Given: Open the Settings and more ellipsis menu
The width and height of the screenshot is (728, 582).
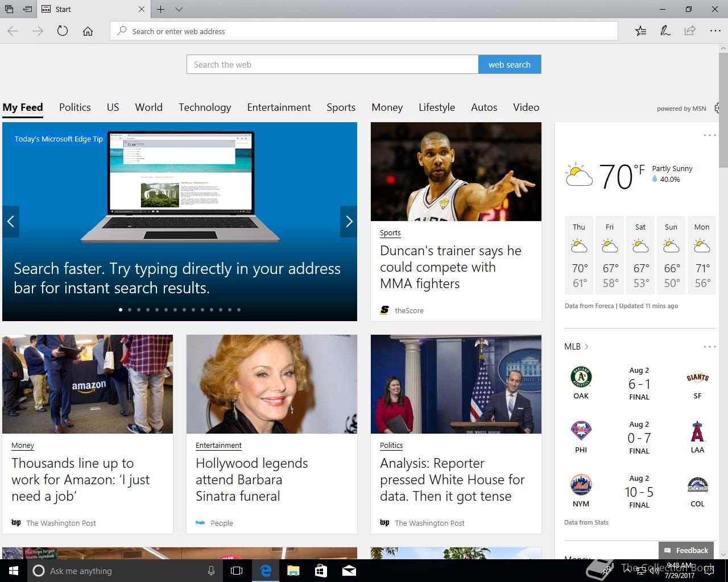Looking at the screenshot, I should tap(715, 31).
